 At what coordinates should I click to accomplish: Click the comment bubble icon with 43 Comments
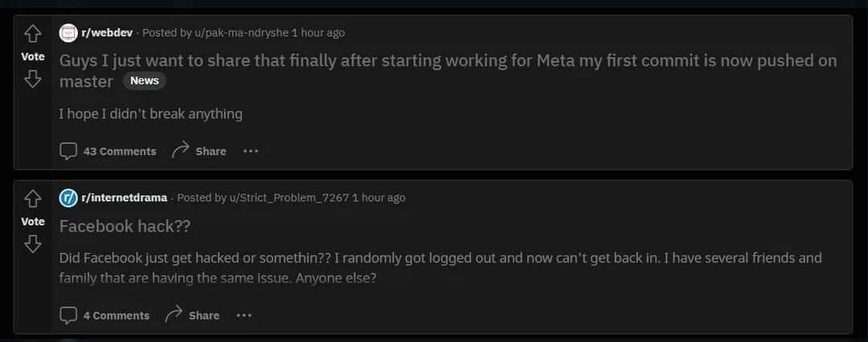coord(68,151)
